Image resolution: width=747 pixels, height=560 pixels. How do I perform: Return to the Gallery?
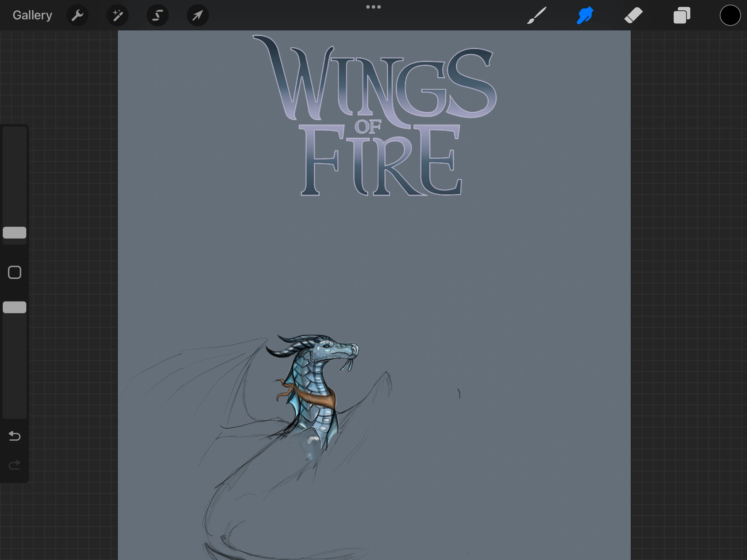point(32,15)
